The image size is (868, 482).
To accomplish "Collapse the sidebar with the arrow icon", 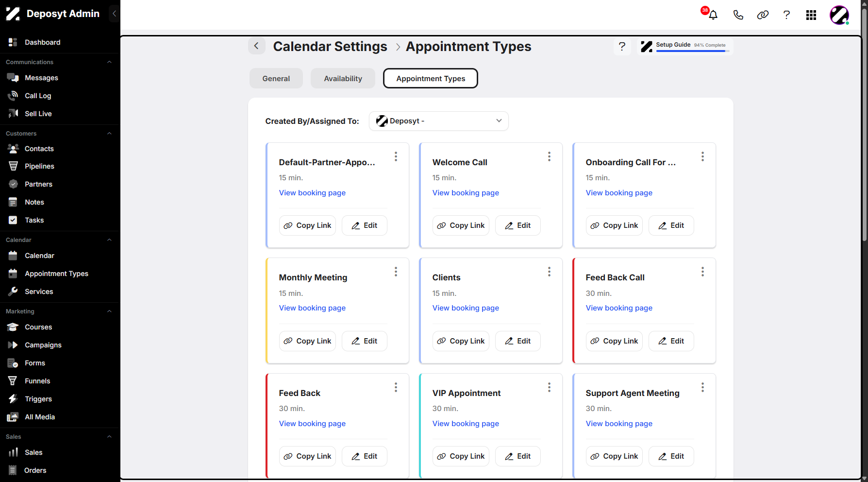I will click(x=114, y=14).
